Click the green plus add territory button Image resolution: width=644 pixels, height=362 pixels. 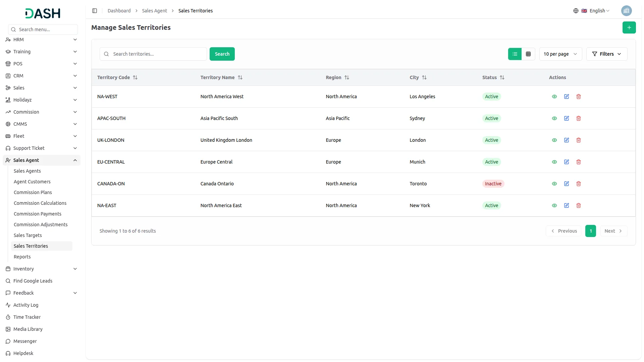[629, 27]
